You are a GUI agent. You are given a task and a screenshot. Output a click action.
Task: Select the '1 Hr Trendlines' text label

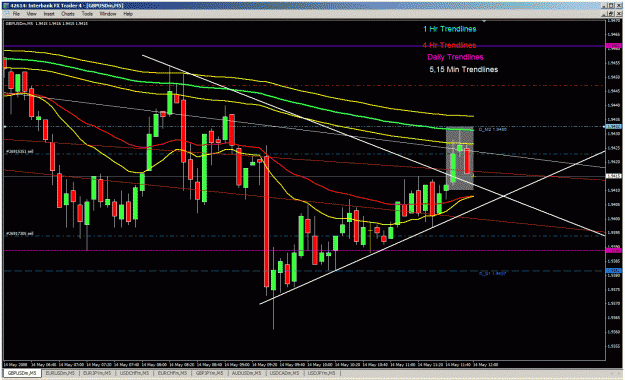point(450,29)
